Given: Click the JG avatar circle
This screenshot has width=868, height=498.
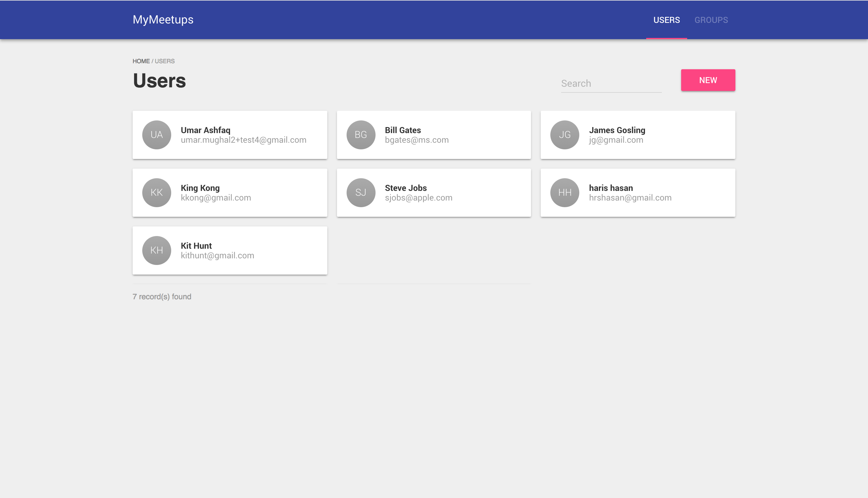Looking at the screenshot, I should [565, 135].
